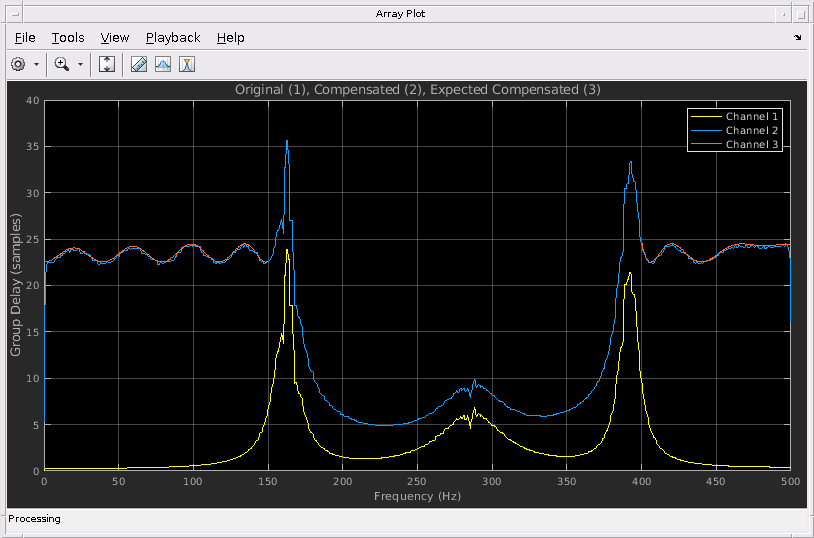Open the Playback menu
The image size is (814, 538).
pyautogui.click(x=173, y=38)
